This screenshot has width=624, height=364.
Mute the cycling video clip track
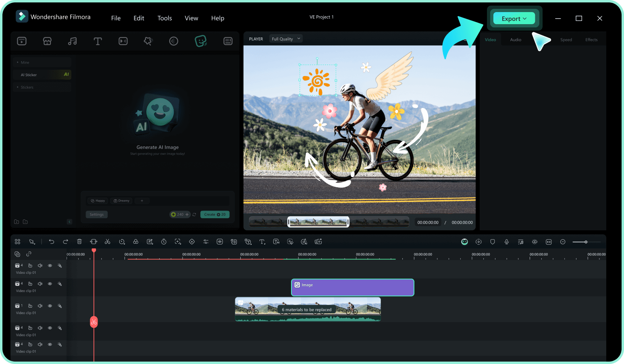40,306
